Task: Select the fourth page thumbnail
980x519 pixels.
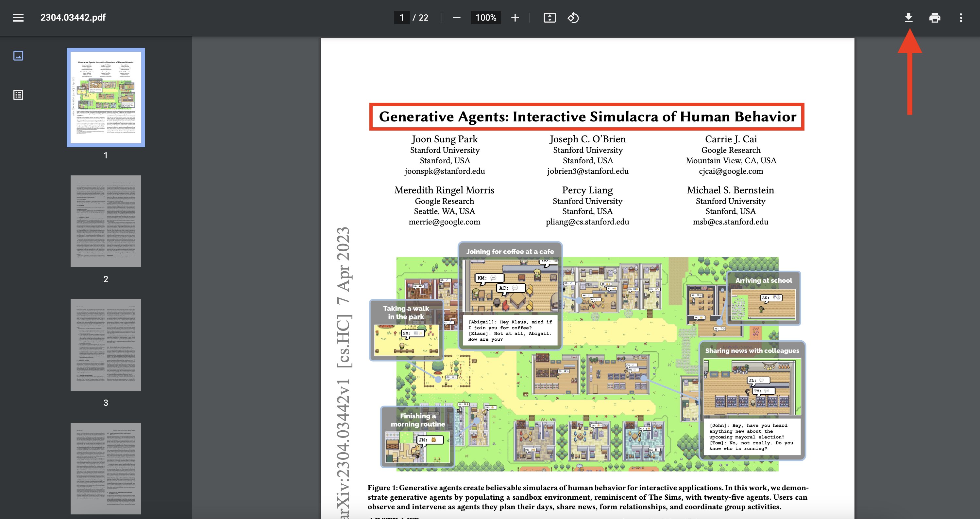Action: (x=106, y=468)
